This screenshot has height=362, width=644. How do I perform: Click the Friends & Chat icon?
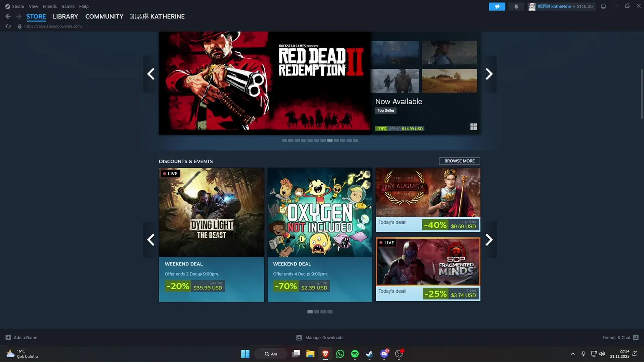636,337
